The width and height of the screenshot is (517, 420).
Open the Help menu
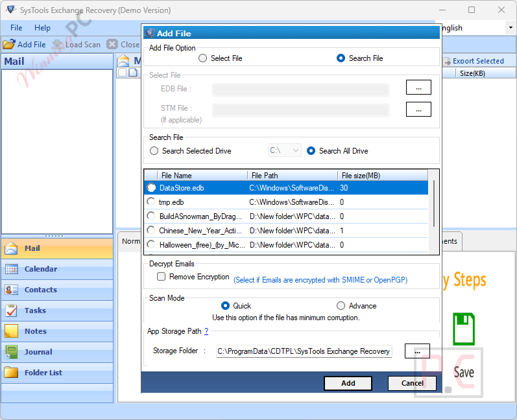tap(42, 28)
